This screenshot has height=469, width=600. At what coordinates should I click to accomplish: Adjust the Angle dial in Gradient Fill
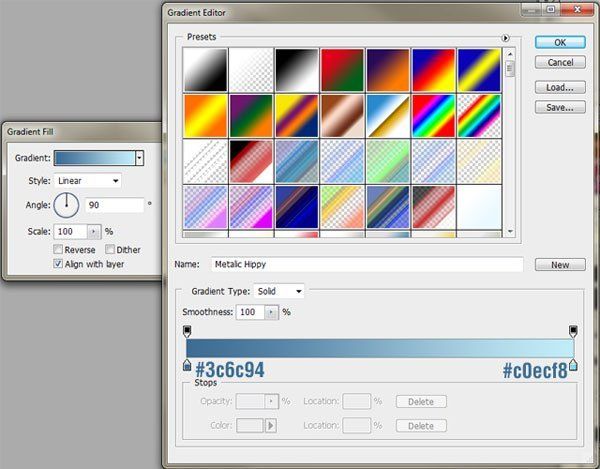[x=66, y=205]
